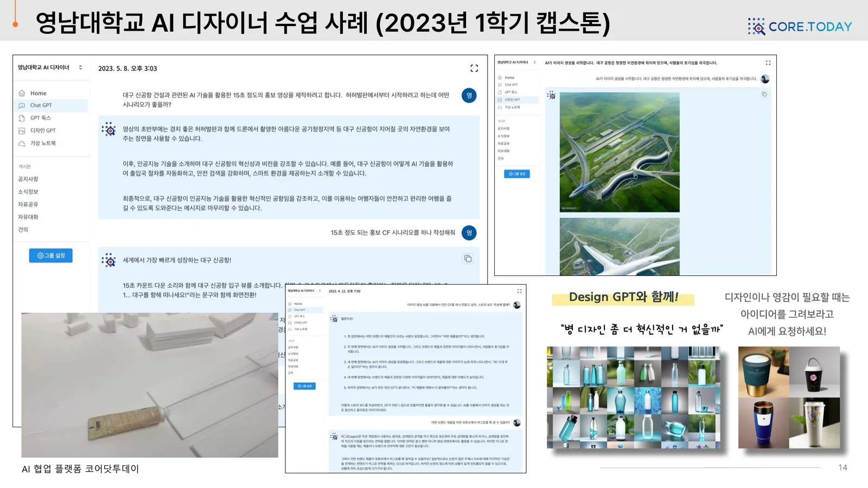This screenshot has height=488, width=868.
Task: Open Chat GPT in the large window sidebar
Action: pos(51,105)
